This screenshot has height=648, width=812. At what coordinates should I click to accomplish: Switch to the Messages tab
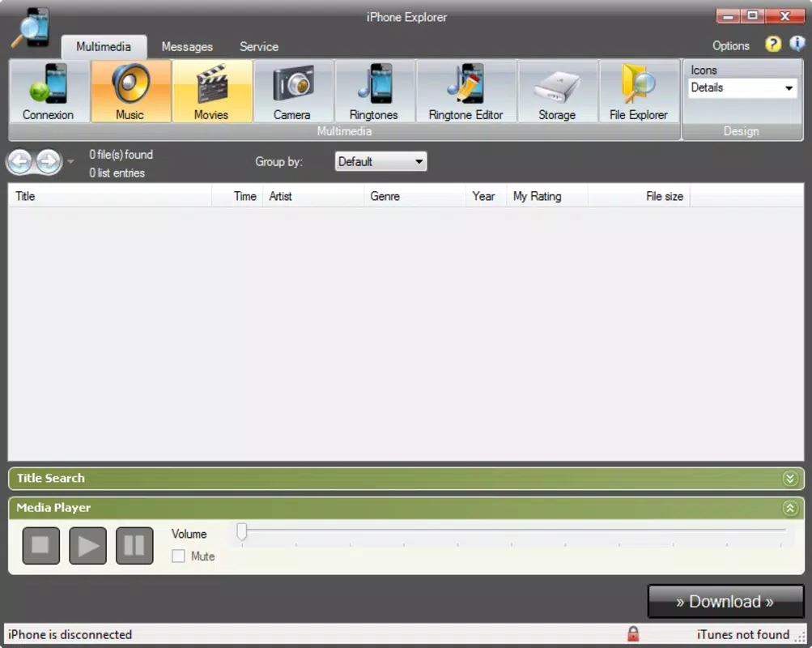[187, 47]
